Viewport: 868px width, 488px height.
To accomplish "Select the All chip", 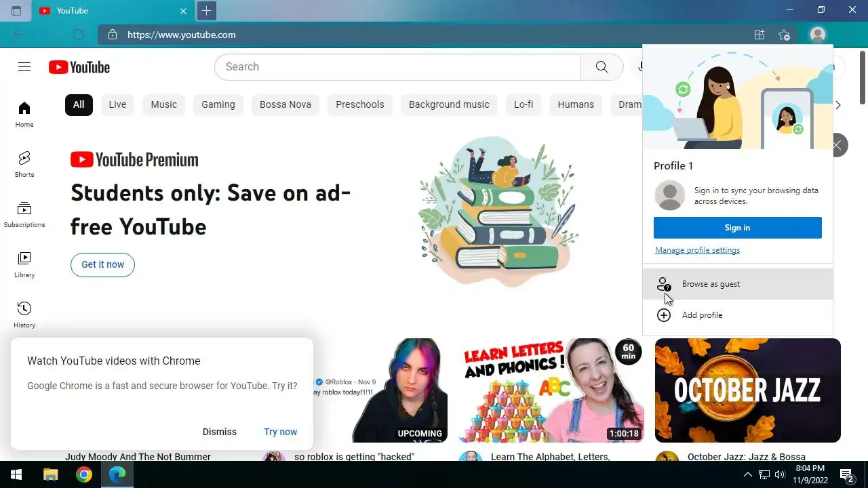I will point(79,104).
